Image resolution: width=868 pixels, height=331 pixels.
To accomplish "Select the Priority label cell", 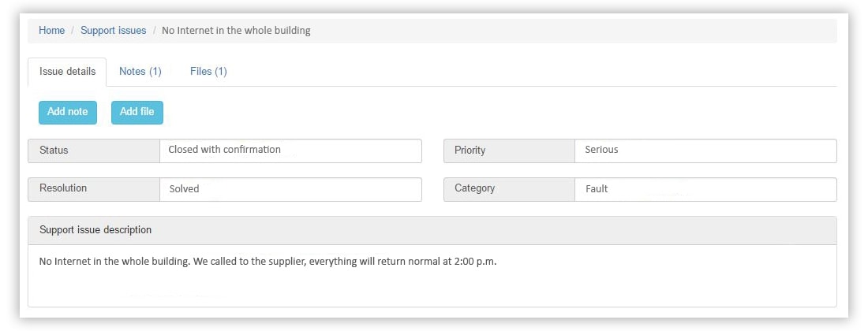I will click(509, 151).
